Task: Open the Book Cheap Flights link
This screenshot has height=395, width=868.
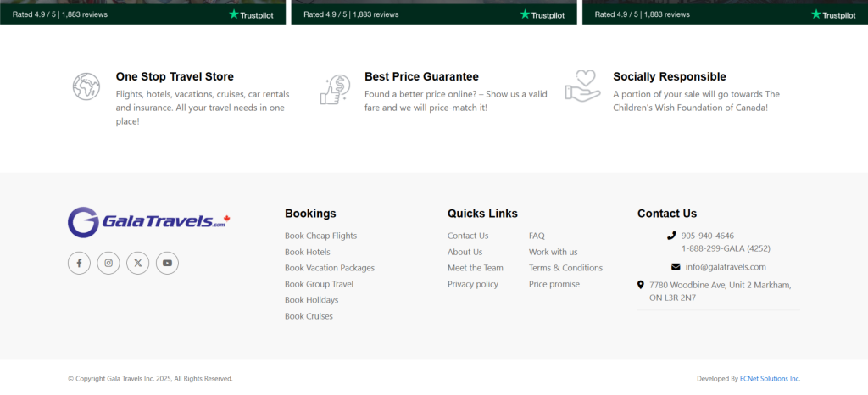Action: tap(320, 236)
